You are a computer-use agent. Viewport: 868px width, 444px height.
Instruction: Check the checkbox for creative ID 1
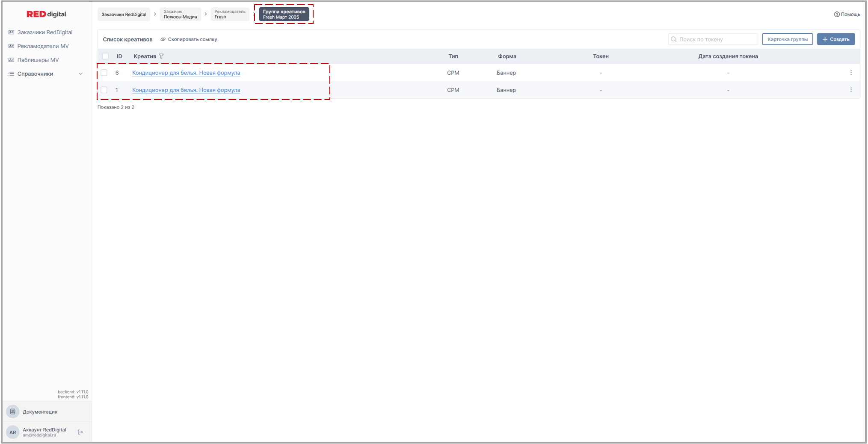tap(104, 90)
